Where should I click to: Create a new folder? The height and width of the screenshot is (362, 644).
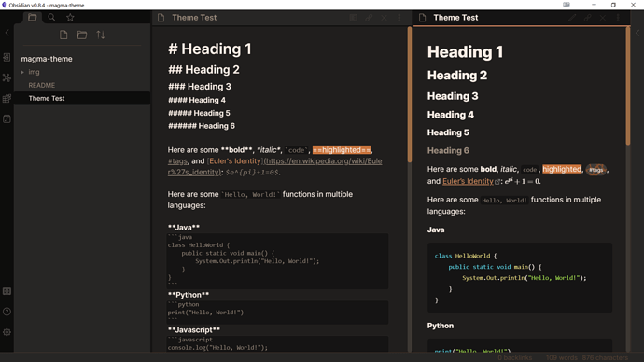pyautogui.click(x=82, y=35)
